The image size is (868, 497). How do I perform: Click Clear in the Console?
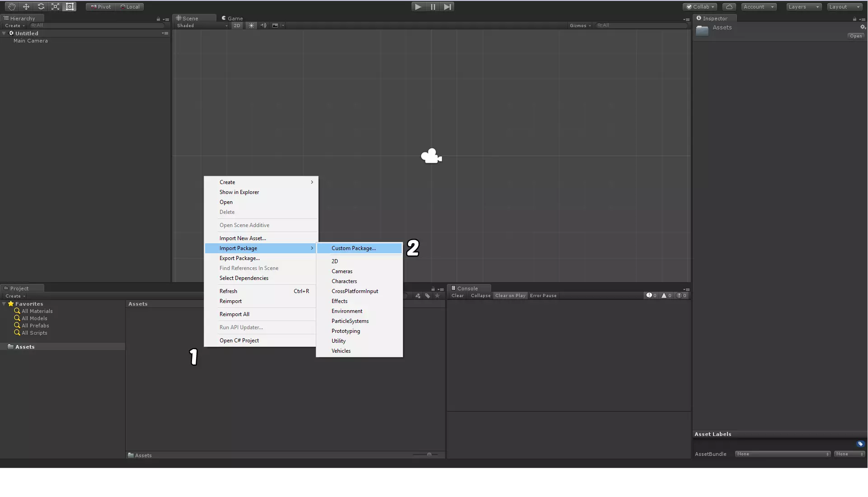click(457, 296)
